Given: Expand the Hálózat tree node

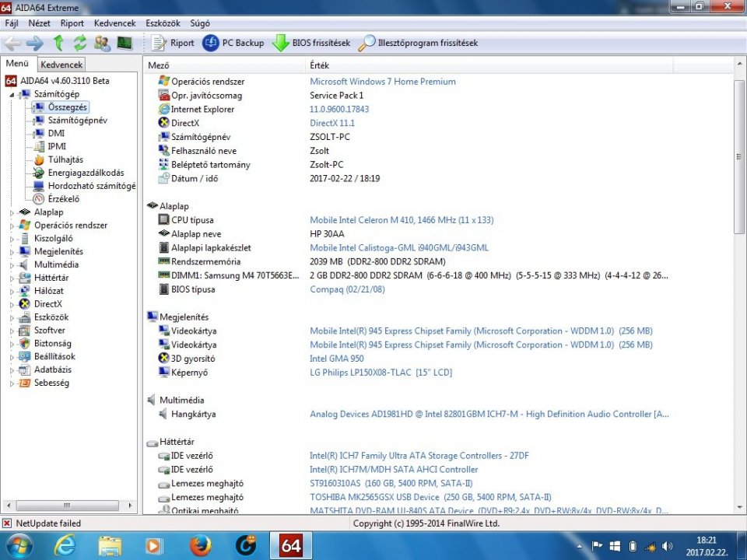Looking at the screenshot, I should pyautogui.click(x=12, y=292).
